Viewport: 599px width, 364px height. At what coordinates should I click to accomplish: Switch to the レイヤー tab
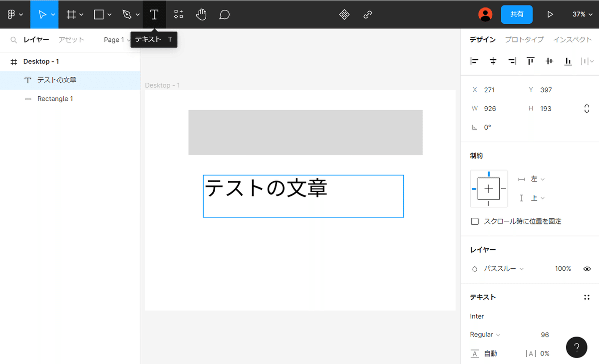tap(36, 40)
